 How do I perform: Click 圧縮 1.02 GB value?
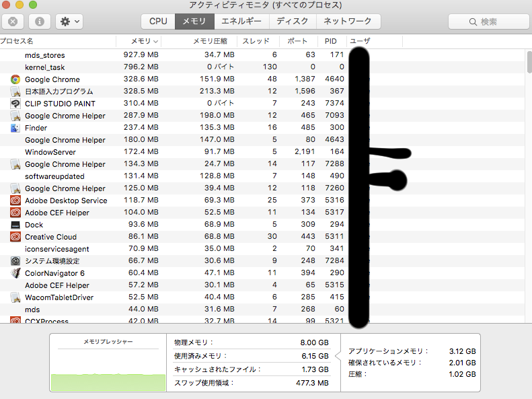463,374
